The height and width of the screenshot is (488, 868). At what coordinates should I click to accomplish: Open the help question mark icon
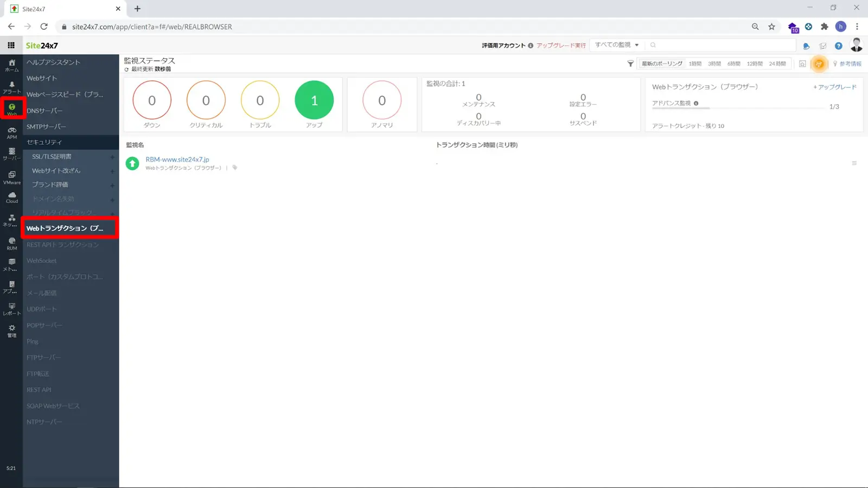coord(838,46)
